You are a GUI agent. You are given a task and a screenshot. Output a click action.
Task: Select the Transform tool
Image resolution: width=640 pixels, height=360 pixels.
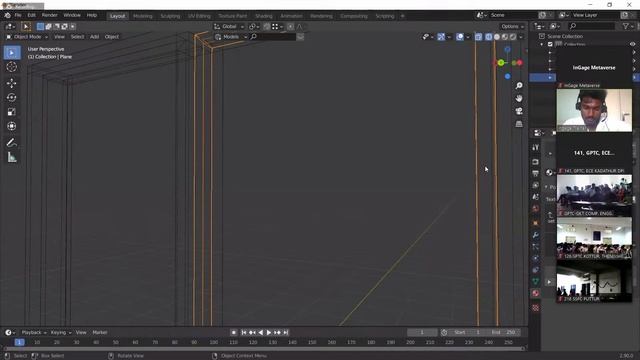pos(12,126)
